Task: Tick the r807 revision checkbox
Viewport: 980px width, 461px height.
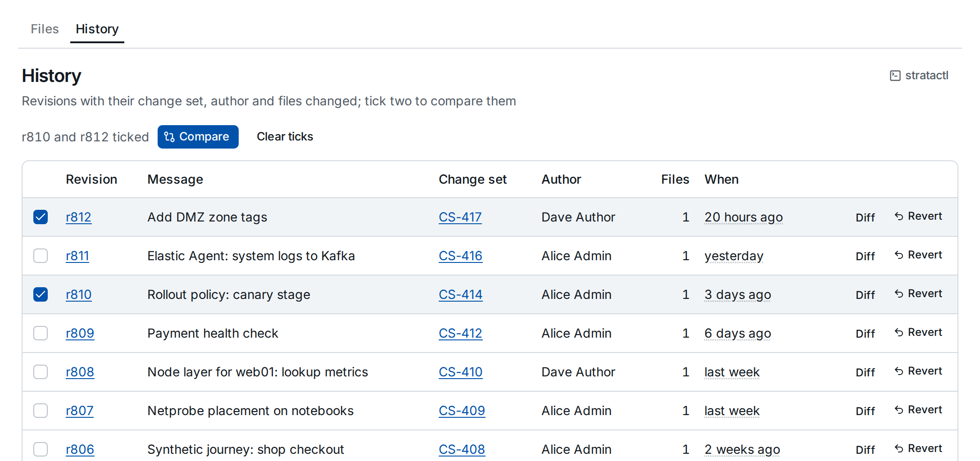Action: 41,411
